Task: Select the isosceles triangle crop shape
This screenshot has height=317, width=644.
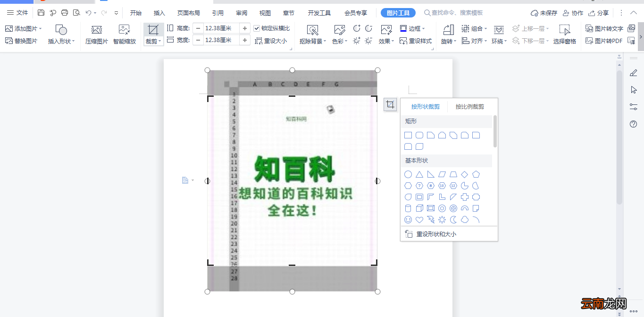Action: 419,174
